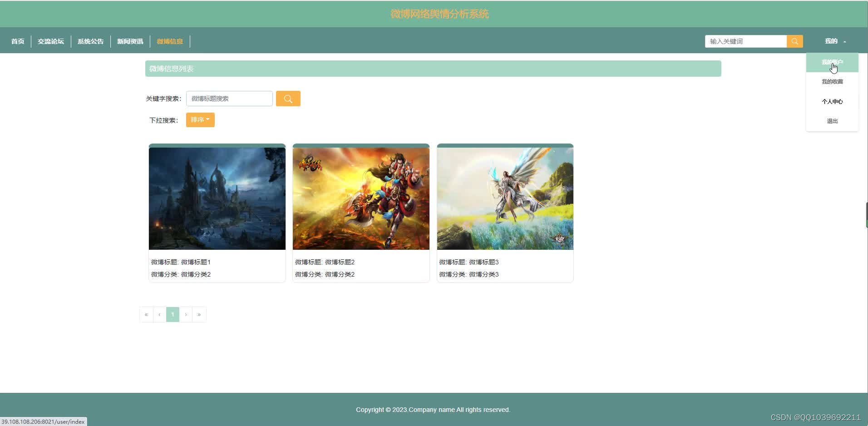
Task: Focus the 微博标题搜索 input field
Action: [x=229, y=99]
